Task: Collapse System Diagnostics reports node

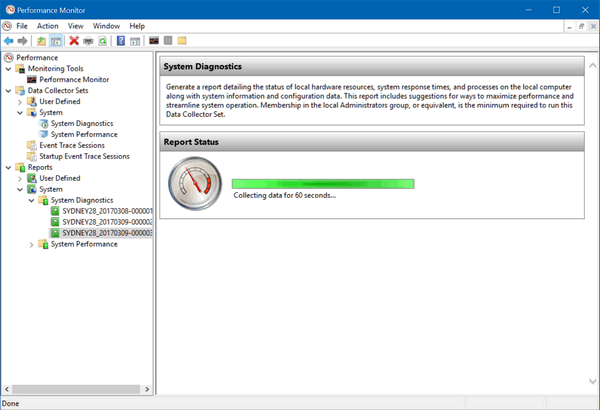Action: pyautogui.click(x=31, y=200)
